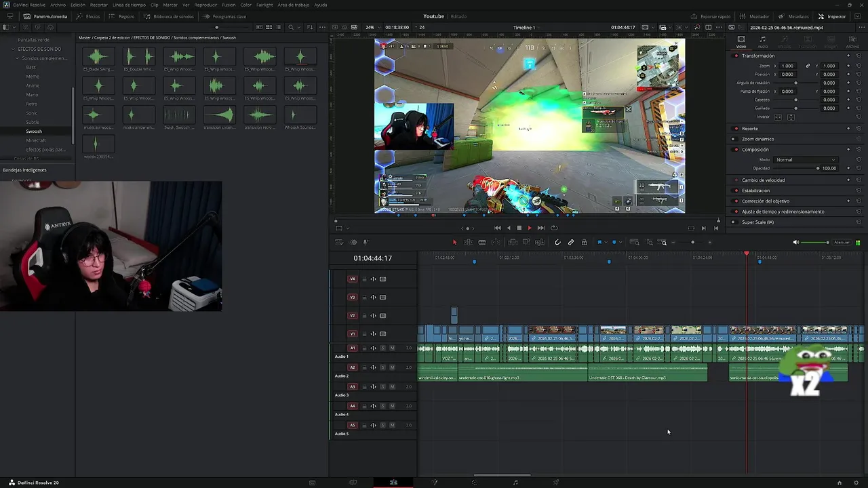Select the arrow Selection mode tool

point(455,242)
